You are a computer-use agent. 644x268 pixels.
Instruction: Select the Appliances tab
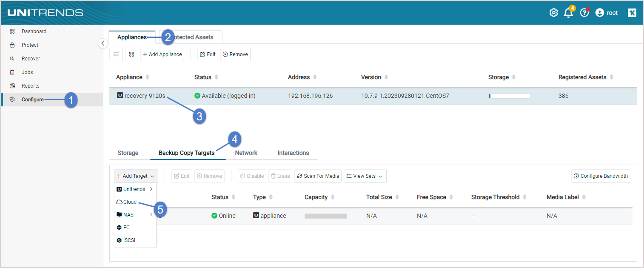tap(132, 37)
